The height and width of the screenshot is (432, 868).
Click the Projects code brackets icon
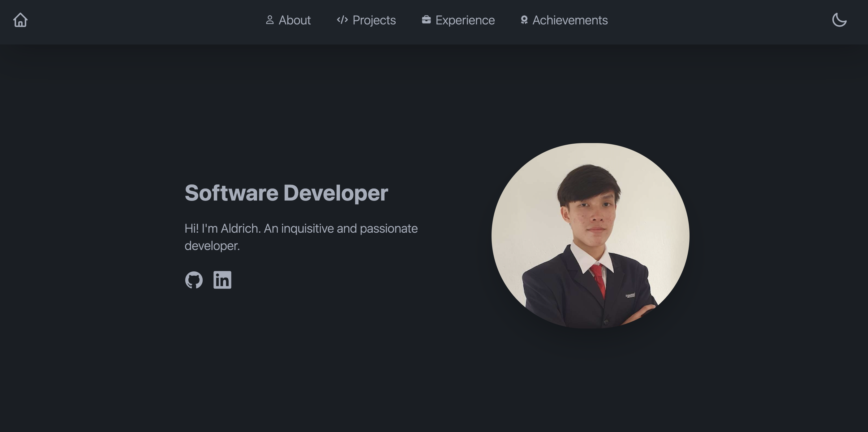342,20
